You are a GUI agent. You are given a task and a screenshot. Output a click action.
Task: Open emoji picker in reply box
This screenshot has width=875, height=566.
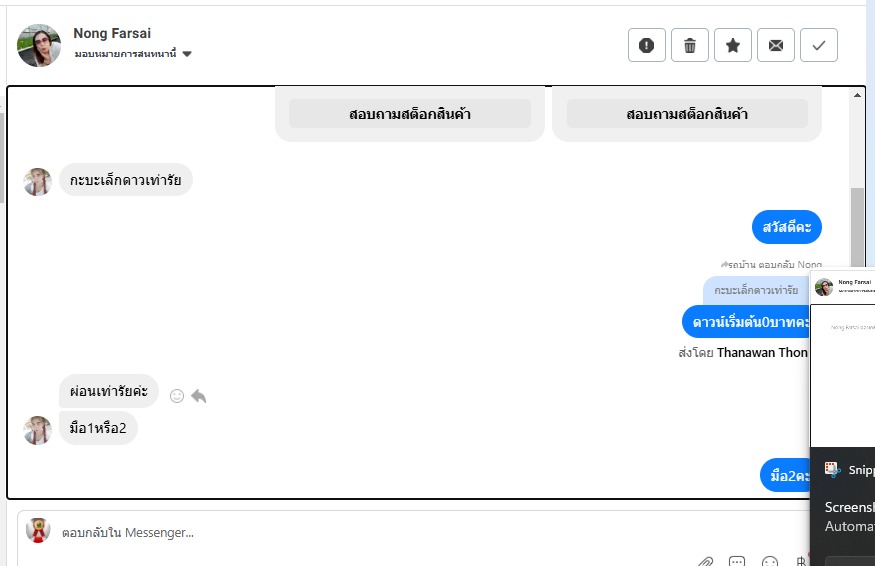click(770, 561)
